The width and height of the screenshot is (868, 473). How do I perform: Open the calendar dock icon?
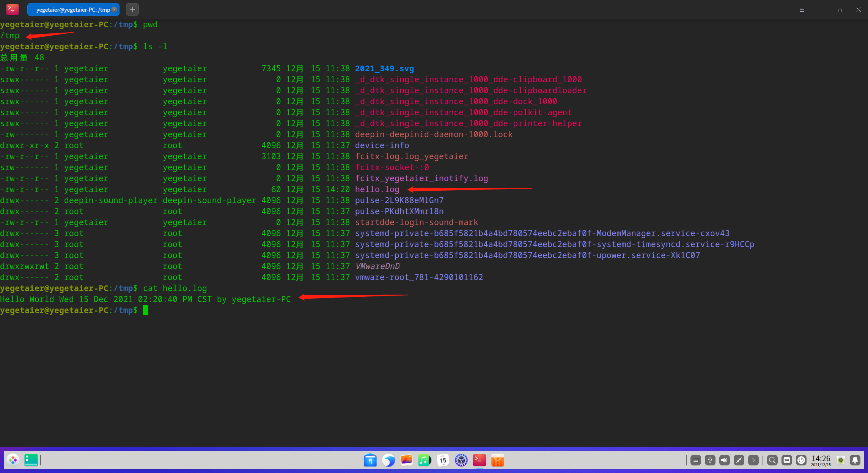point(443,460)
